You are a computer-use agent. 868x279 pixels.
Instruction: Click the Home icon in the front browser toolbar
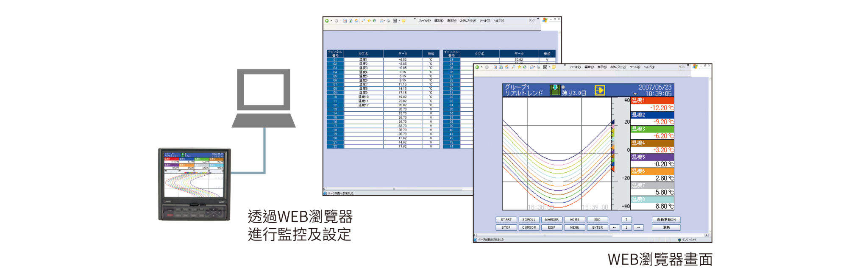[506, 67]
